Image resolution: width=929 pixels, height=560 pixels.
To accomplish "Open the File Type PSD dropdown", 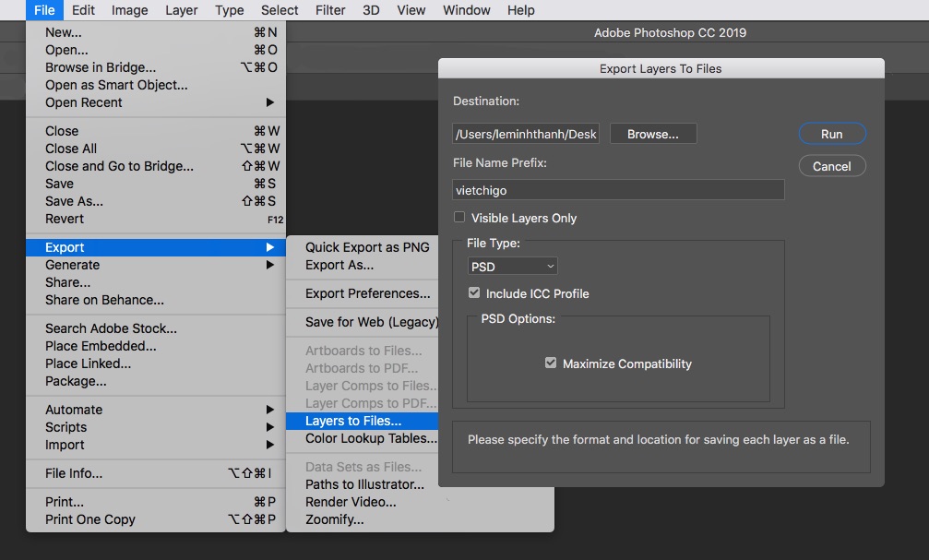I will click(x=513, y=267).
